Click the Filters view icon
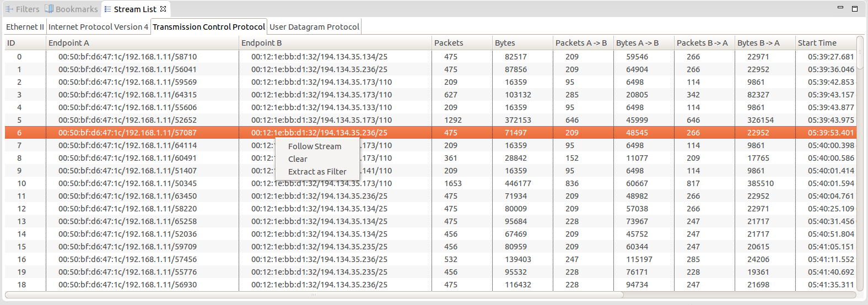The image size is (868, 305). coord(9,9)
